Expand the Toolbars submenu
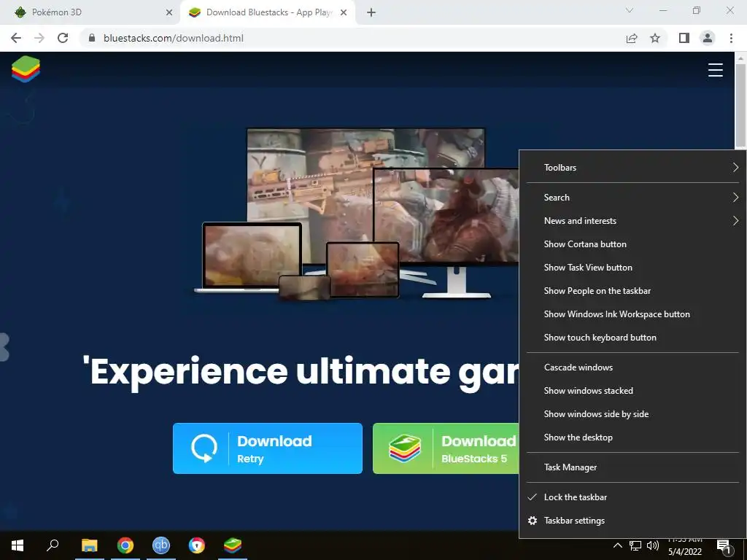 (632, 167)
